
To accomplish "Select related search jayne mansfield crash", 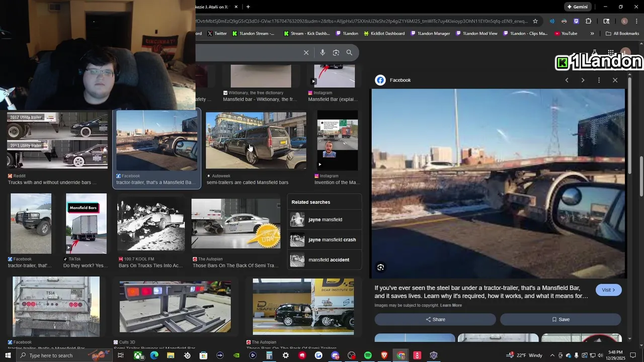I will 325,240.
